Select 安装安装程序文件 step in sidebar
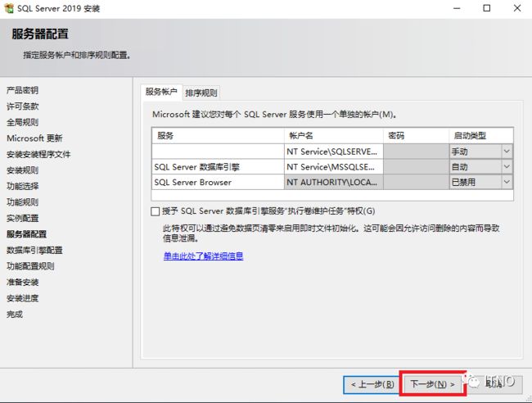Image resolution: width=532 pixels, height=403 pixels. [x=38, y=155]
